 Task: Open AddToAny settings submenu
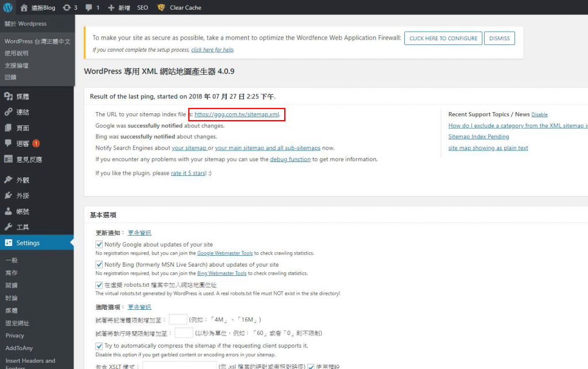click(19, 348)
